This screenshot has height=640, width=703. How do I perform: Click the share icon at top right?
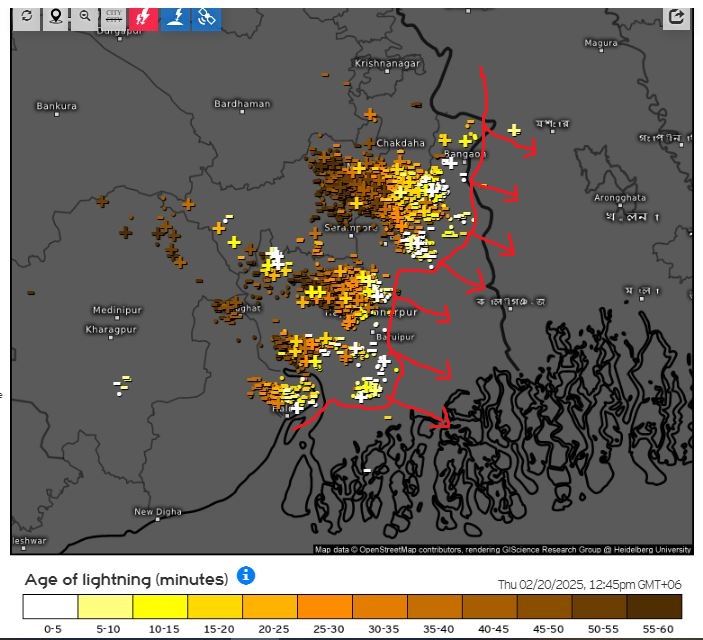(677, 17)
